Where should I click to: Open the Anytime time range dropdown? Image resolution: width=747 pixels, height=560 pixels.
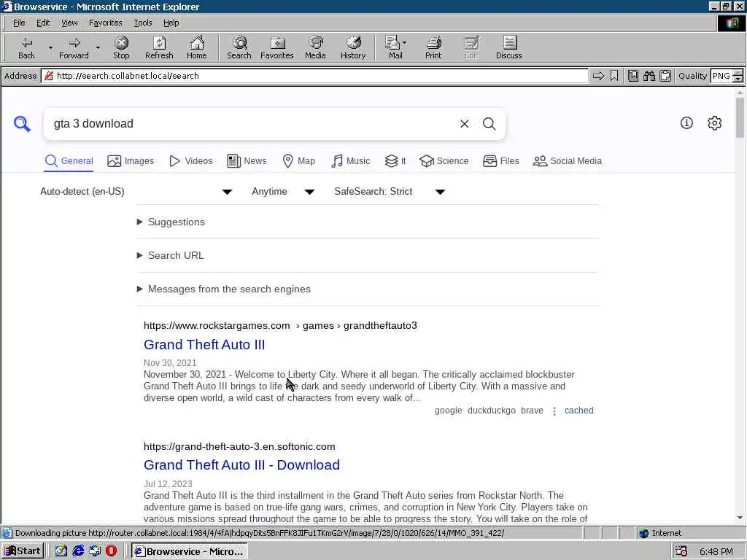(x=283, y=192)
